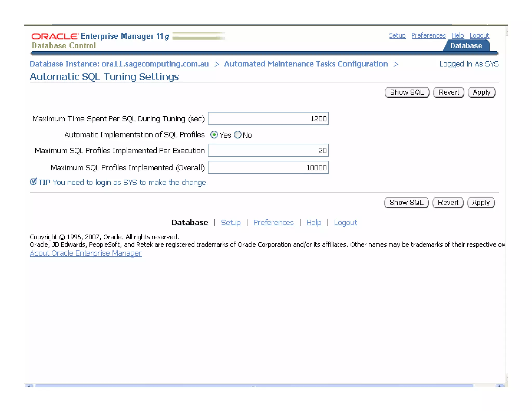Click the TIP checkmark icon
The image size is (532, 411).
click(33, 182)
